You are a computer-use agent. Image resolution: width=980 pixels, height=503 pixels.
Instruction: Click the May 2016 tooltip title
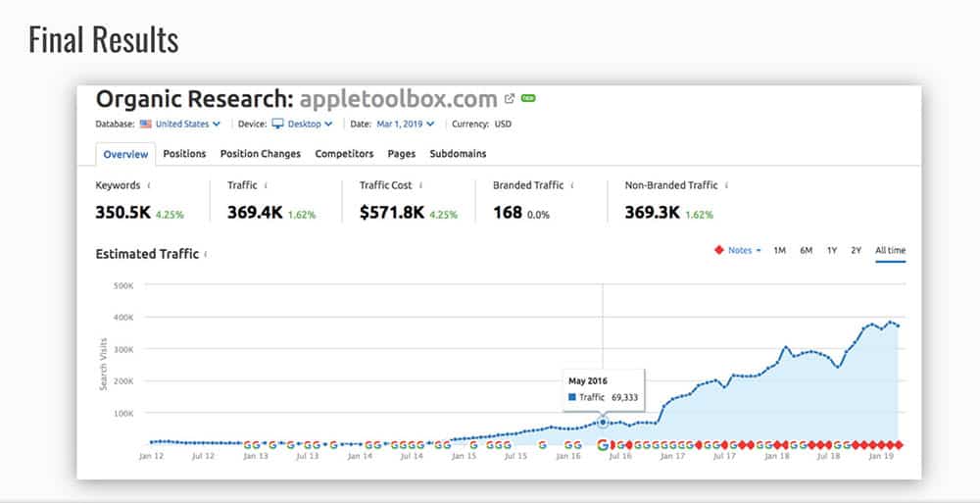[587, 380]
